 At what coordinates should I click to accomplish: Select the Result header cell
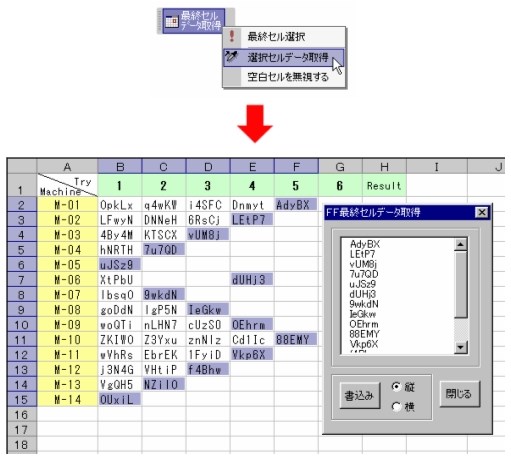coord(384,185)
